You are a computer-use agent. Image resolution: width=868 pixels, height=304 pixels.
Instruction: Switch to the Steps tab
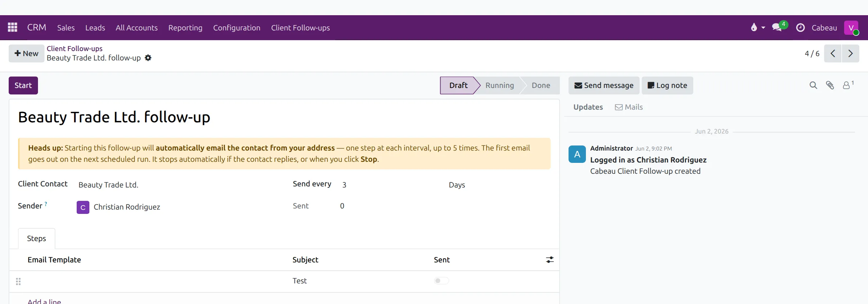tap(37, 238)
